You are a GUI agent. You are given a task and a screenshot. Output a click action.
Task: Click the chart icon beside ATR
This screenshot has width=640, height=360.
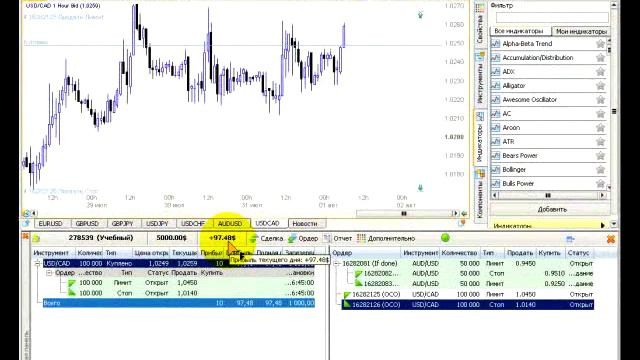point(496,142)
